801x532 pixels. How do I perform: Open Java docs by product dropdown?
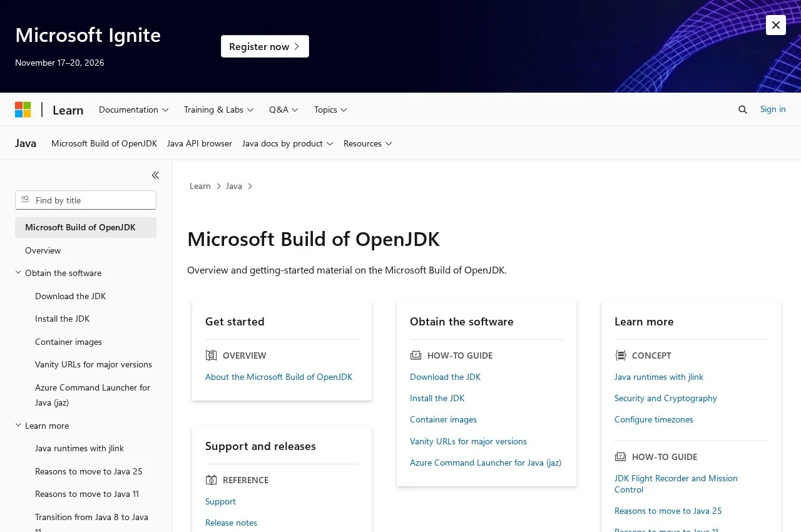coord(288,143)
